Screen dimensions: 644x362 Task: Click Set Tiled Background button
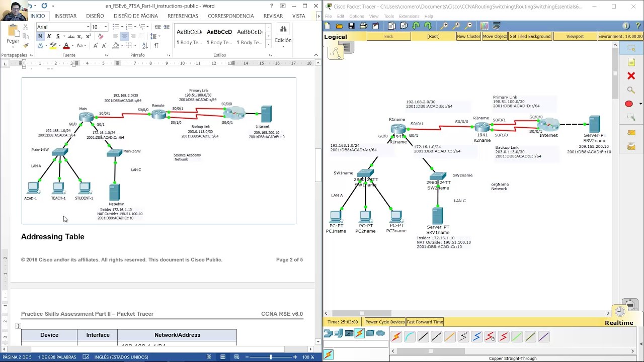530,36
